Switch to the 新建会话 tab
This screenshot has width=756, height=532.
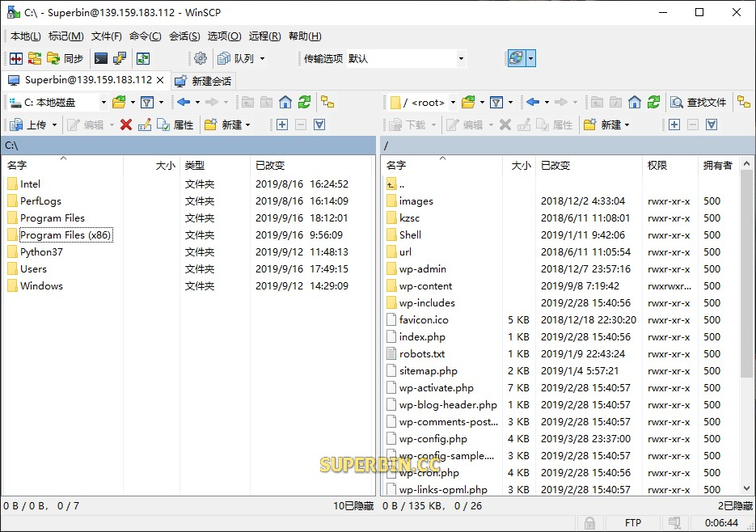[202, 81]
